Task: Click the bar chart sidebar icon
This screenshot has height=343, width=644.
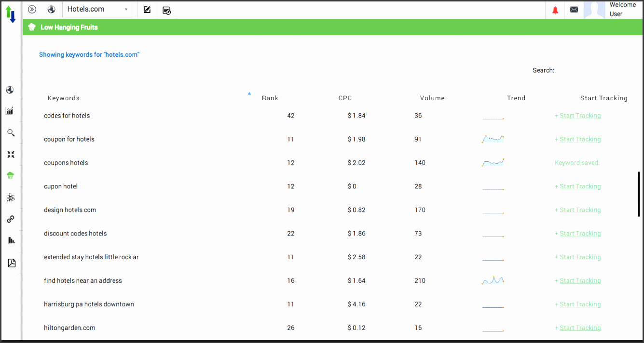Action: (x=11, y=240)
